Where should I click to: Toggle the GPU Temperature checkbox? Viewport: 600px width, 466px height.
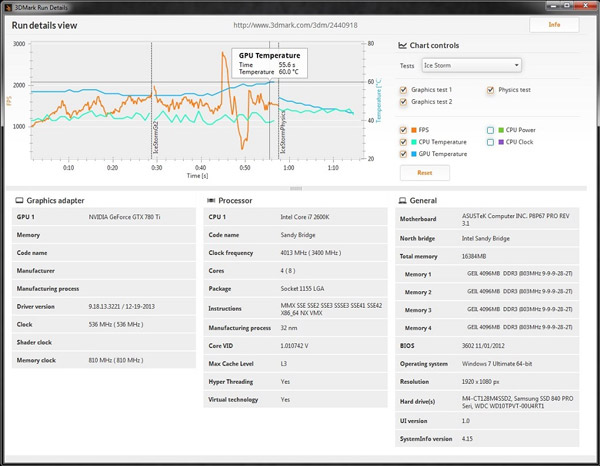(x=403, y=154)
